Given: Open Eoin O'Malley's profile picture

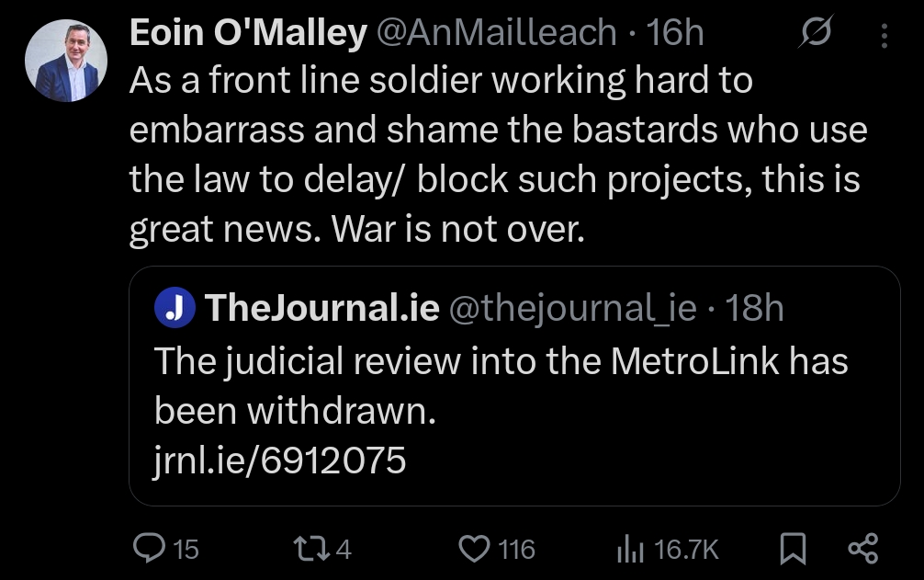Looking at the screenshot, I should tap(66, 61).
